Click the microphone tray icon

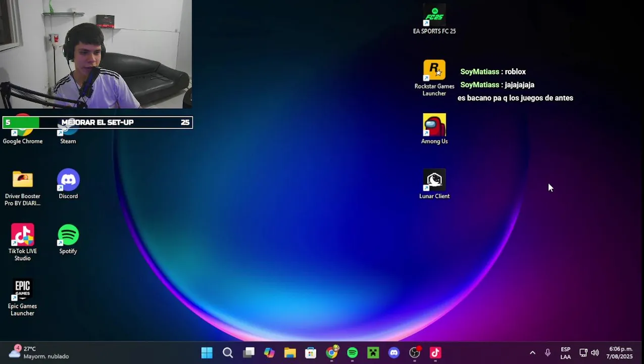click(x=548, y=353)
